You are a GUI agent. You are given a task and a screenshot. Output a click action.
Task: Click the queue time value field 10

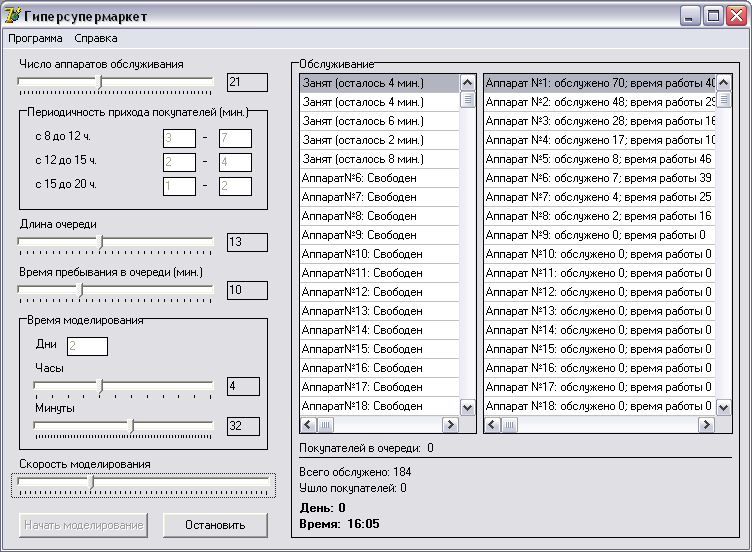point(247,290)
